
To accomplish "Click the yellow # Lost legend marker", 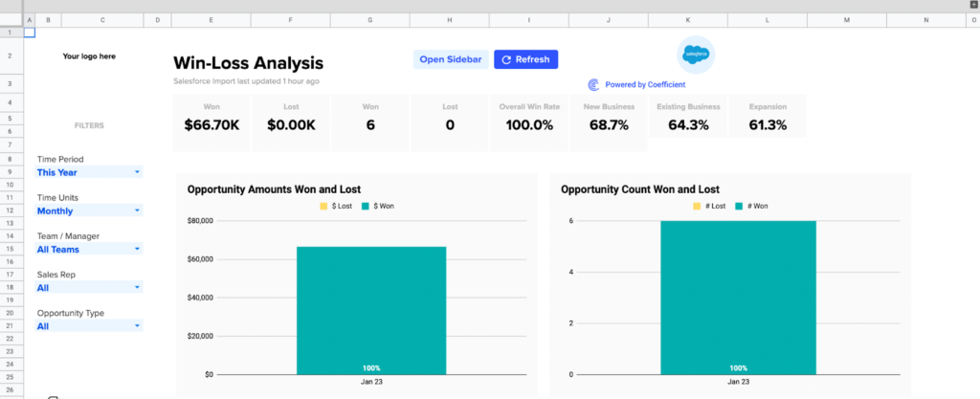I will coord(696,206).
